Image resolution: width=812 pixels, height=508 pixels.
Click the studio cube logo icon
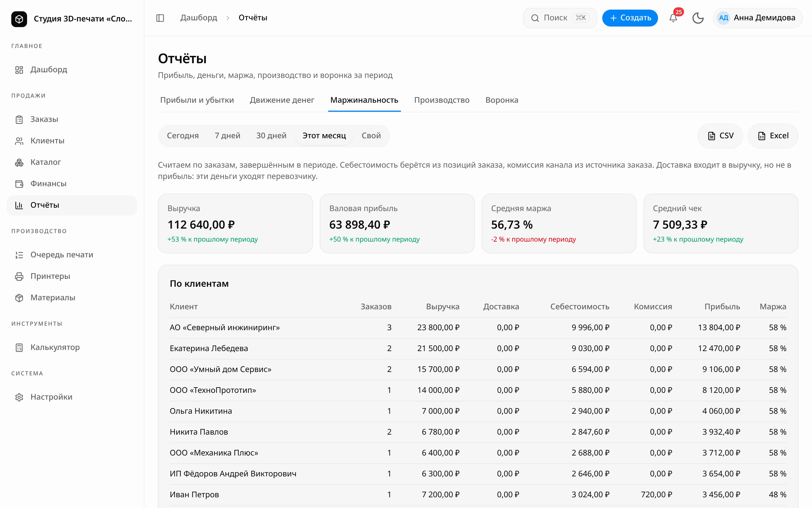19,19
